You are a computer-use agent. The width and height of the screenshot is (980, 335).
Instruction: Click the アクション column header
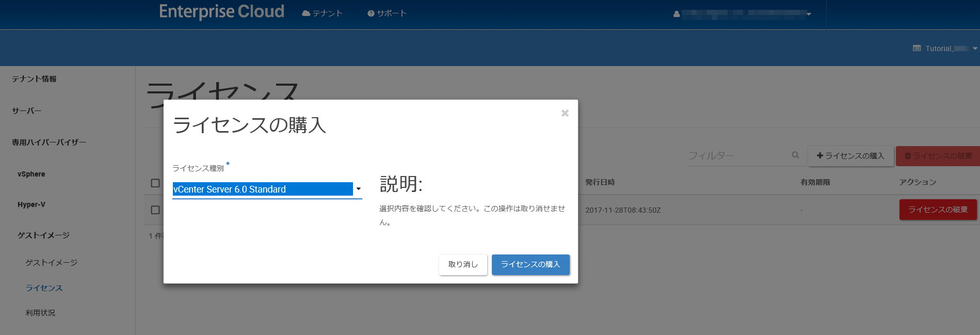pyautogui.click(x=917, y=182)
